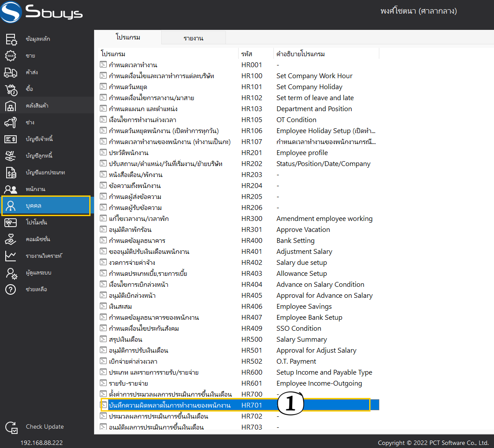This screenshot has width=494, height=448.
Task: Open the ข้อมูลหลัก master data icon
Action: pyautogui.click(x=11, y=40)
